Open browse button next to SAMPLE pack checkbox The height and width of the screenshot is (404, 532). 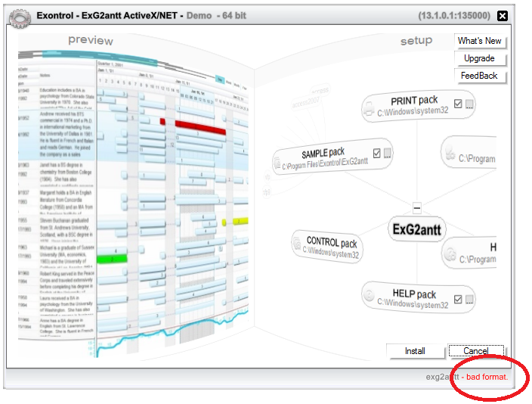pos(387,154)
